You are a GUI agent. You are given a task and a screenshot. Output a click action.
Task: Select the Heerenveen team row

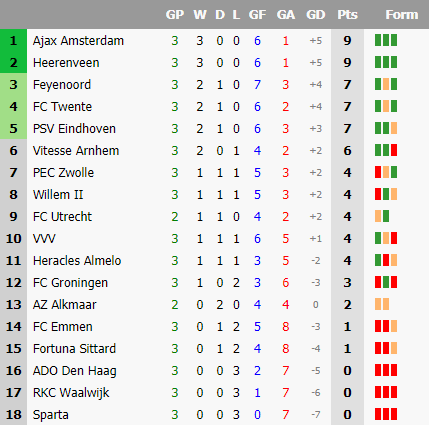214,63
